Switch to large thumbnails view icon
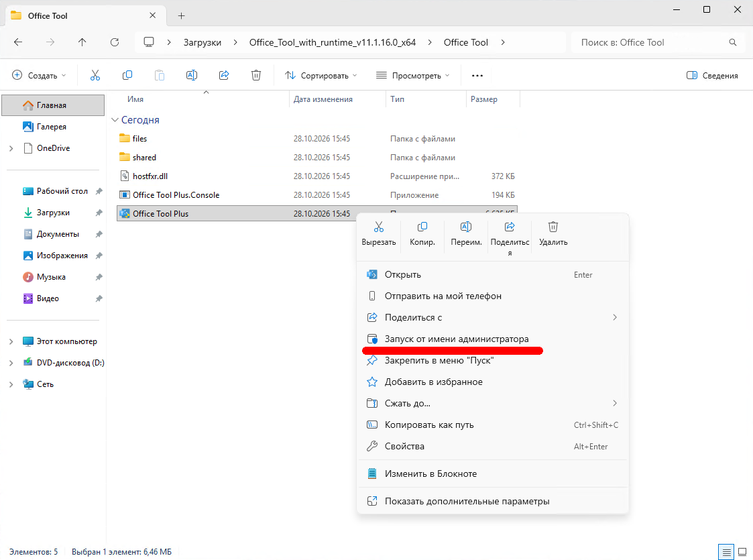Viewport: 753px width, 560px height. [742, 552]
